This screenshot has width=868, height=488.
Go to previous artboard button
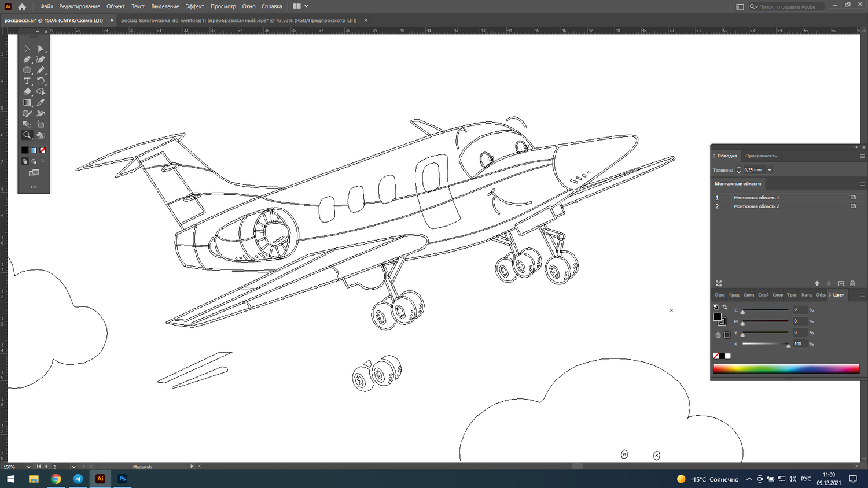(x=47, y=467)
